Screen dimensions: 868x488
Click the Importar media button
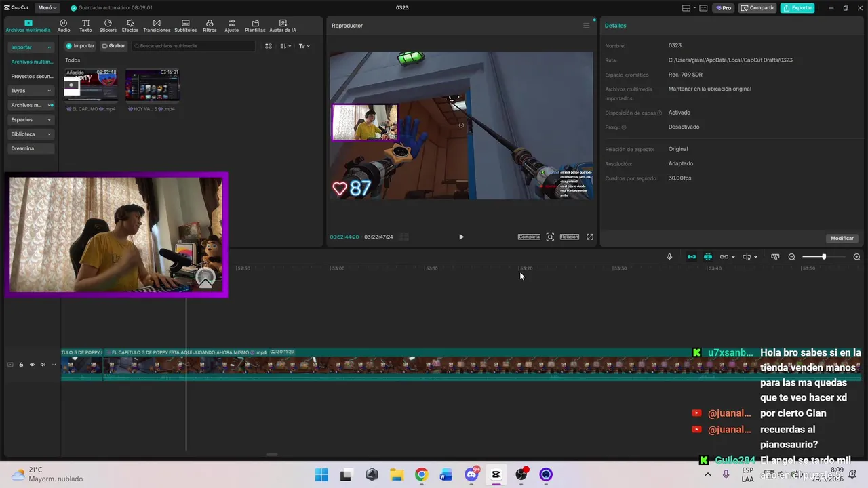(81, 46)
